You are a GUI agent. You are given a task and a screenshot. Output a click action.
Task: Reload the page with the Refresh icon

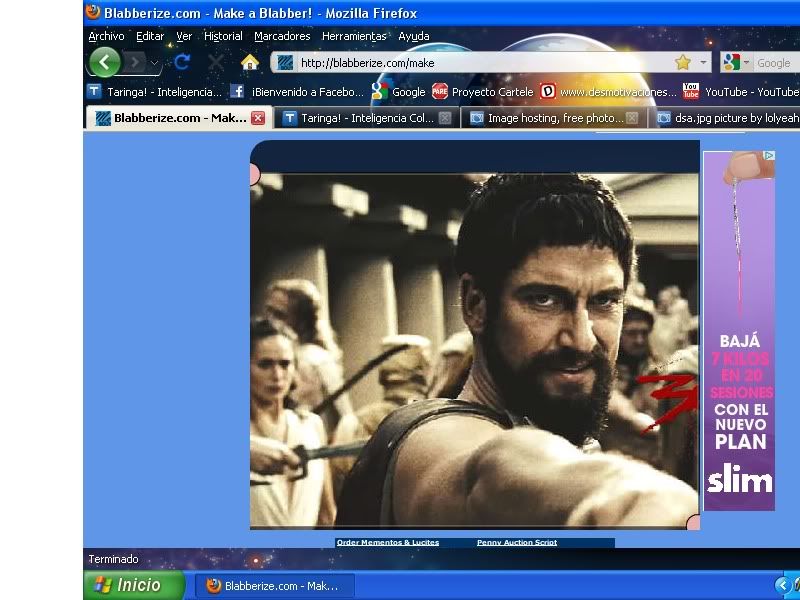pos(182,62)
